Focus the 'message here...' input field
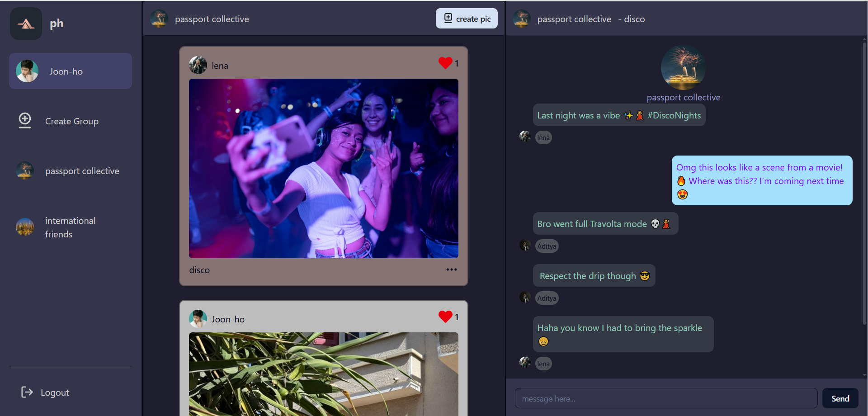 pos(666,398)
